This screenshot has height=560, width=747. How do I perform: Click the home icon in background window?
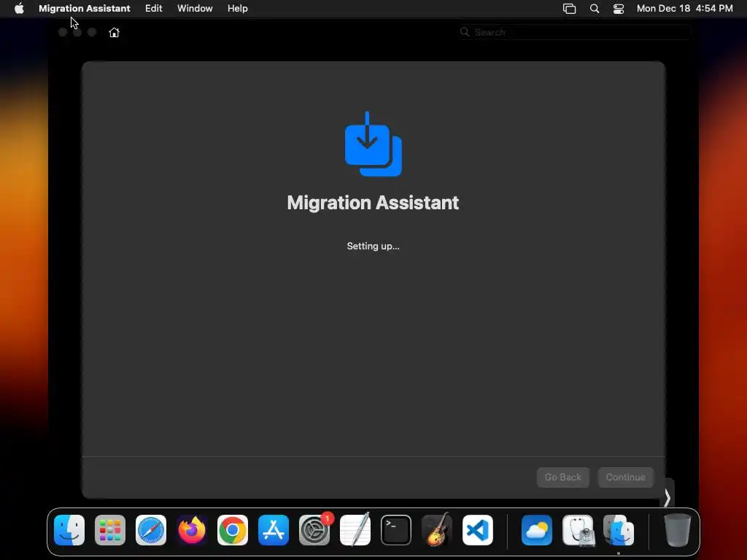tap(114, 32)
